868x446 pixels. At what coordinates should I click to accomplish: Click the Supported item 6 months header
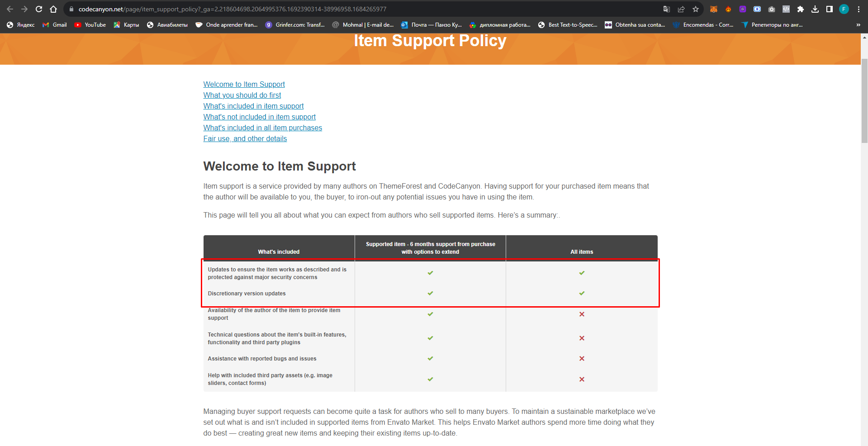pyautogui.click(x=430, y=248)
